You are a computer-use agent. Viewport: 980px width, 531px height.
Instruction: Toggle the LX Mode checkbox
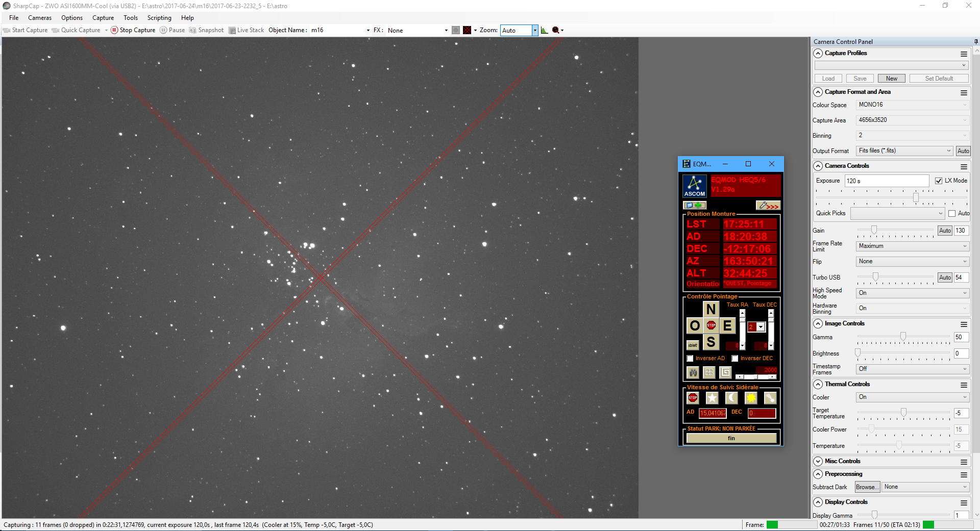(939, 181)
